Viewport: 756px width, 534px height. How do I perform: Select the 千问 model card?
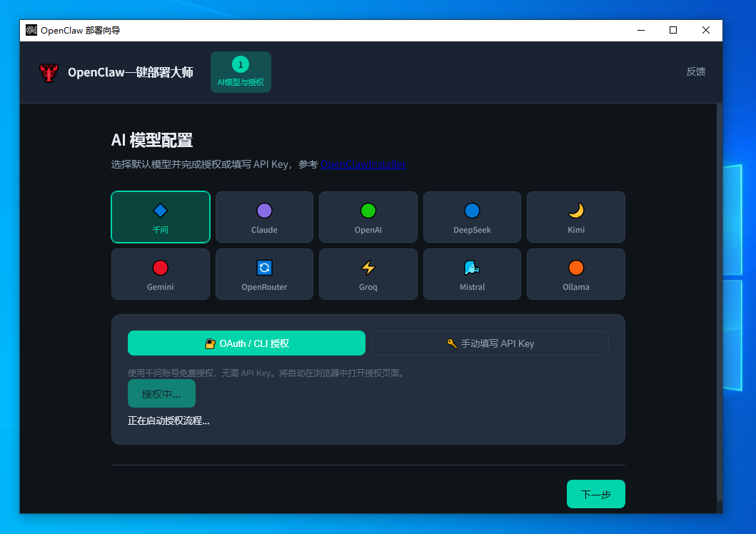tap(161, 217)
